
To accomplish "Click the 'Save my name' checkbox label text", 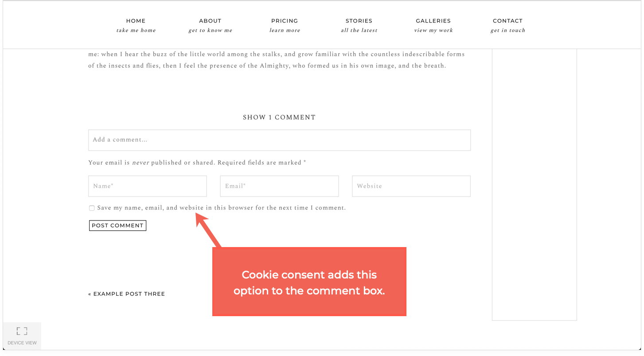I will (222, 208).
